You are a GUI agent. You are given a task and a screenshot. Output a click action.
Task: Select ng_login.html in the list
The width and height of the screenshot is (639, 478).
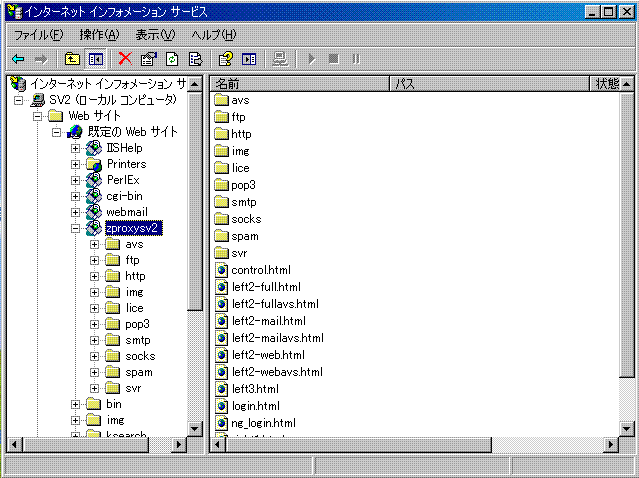point(264,423)
